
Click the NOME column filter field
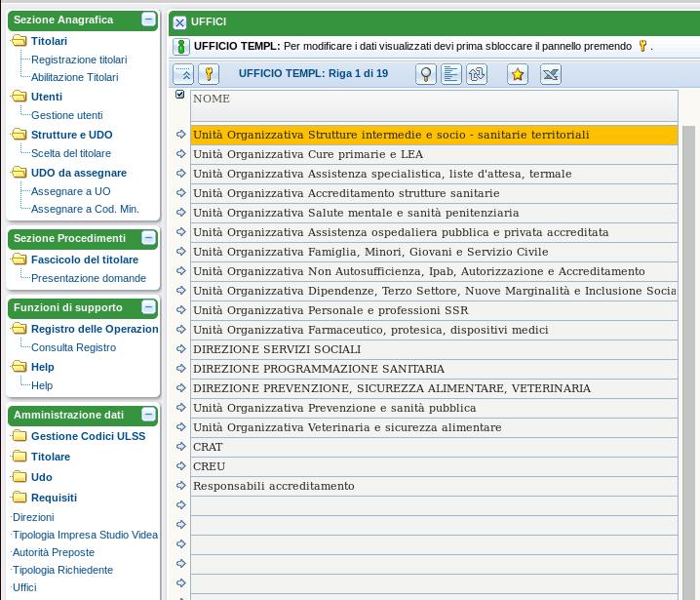(x=434, y=114)
